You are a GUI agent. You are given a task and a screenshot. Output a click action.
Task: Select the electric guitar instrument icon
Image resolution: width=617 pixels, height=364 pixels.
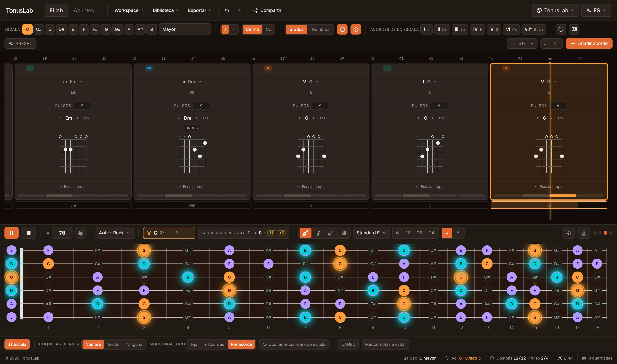[x=318, y=233]
